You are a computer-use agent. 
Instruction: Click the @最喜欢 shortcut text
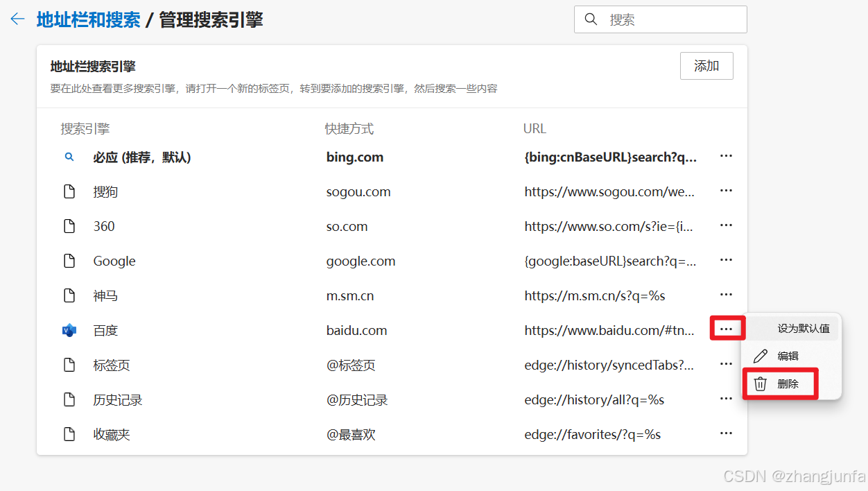coord(351,435)
